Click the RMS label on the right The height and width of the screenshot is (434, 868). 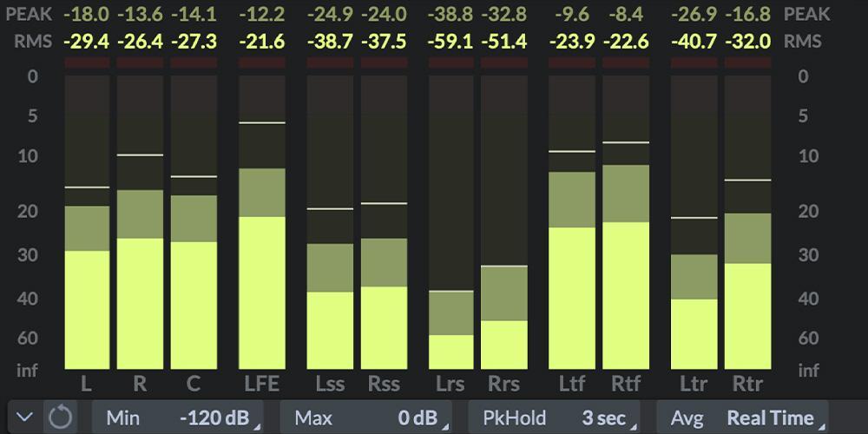coord(802,42)
